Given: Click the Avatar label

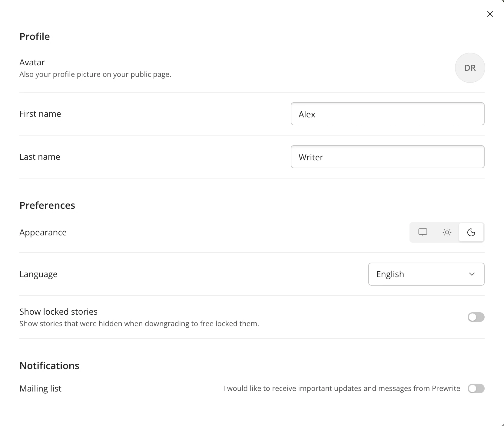Looking at the screenshot, I should point(32,62).
